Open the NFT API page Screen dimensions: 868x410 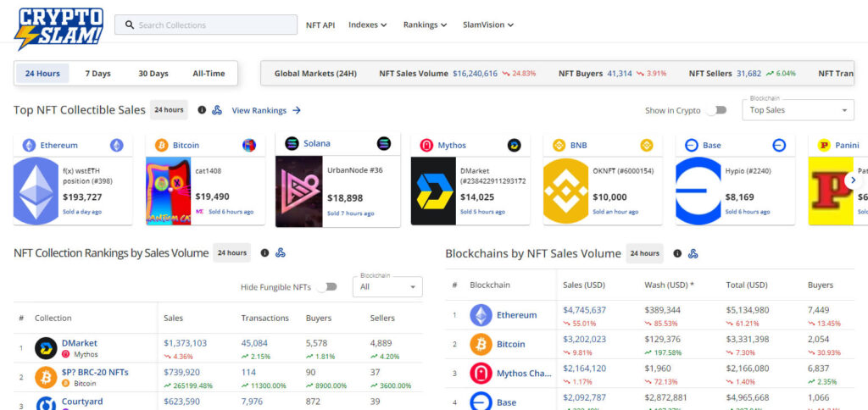[320, 25]
